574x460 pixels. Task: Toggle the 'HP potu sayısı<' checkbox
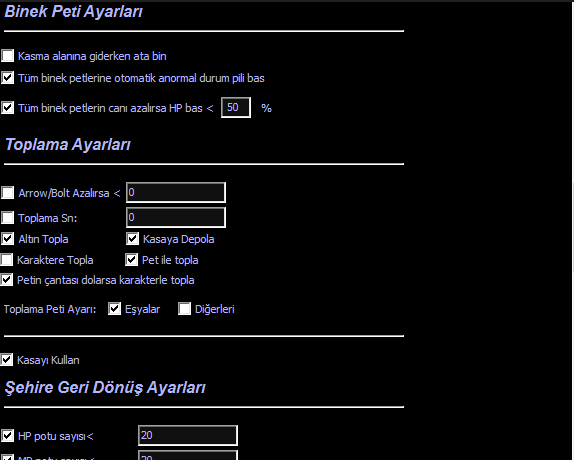pyautogui.click(x=7, y=436)
